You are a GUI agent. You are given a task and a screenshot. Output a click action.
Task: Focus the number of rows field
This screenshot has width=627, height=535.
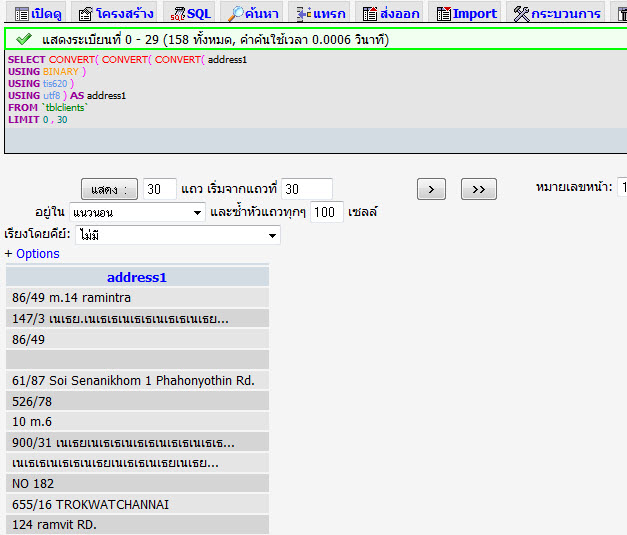click(x=160, y=189)
